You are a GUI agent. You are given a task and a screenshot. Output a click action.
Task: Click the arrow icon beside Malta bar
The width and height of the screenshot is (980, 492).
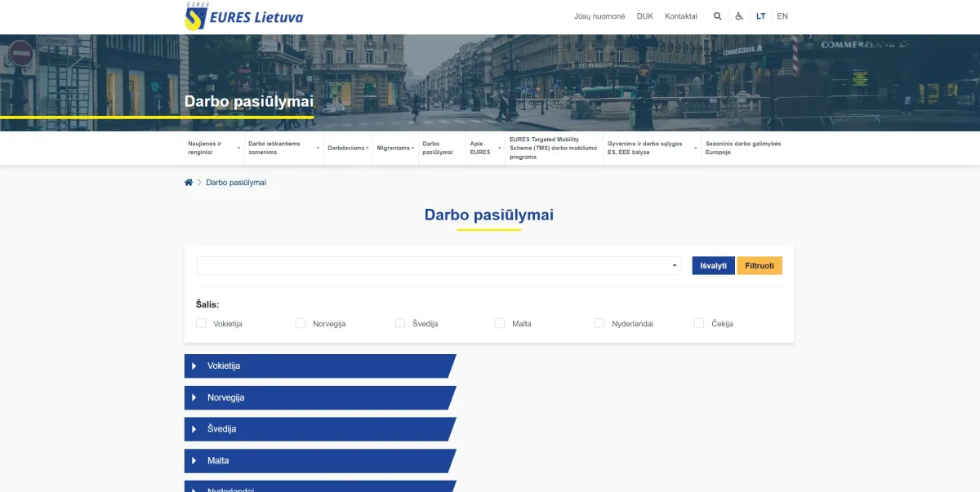click(x=194, y=461)
